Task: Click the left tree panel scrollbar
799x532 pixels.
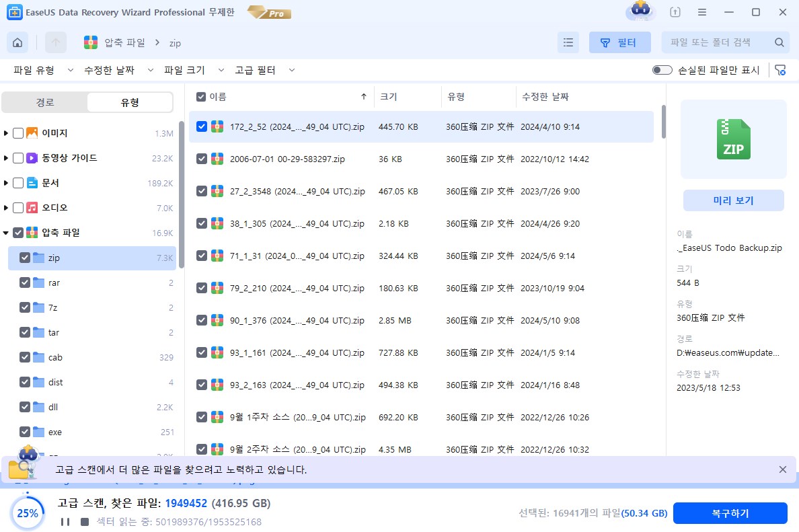Action: pos(182,194)
